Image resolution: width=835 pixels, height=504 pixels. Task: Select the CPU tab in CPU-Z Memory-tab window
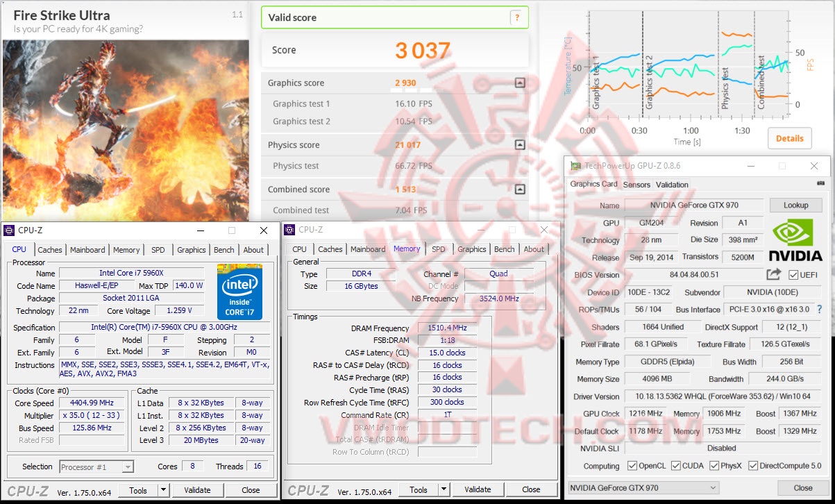[300, 249]
